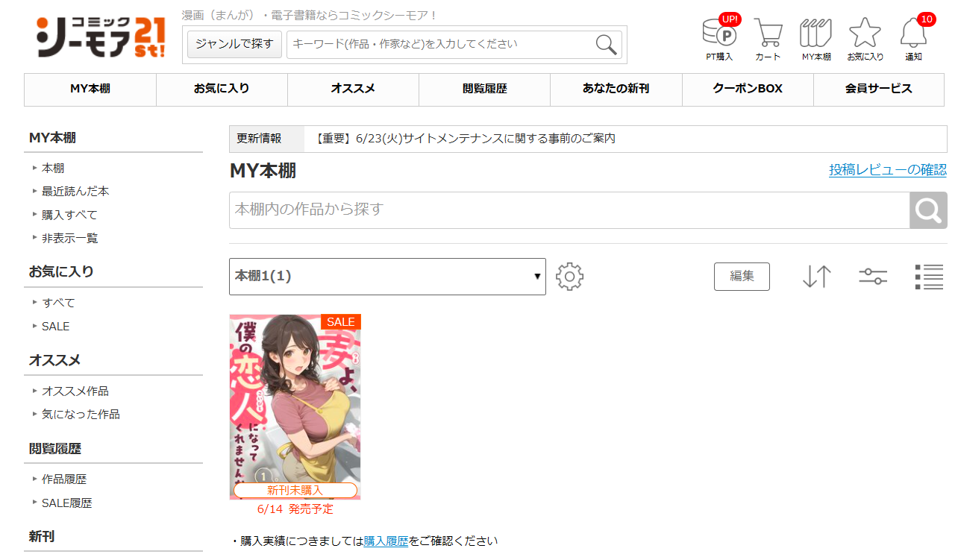Click the sort order arrows icon
958x560 pixels.
(x=817, y=277)
